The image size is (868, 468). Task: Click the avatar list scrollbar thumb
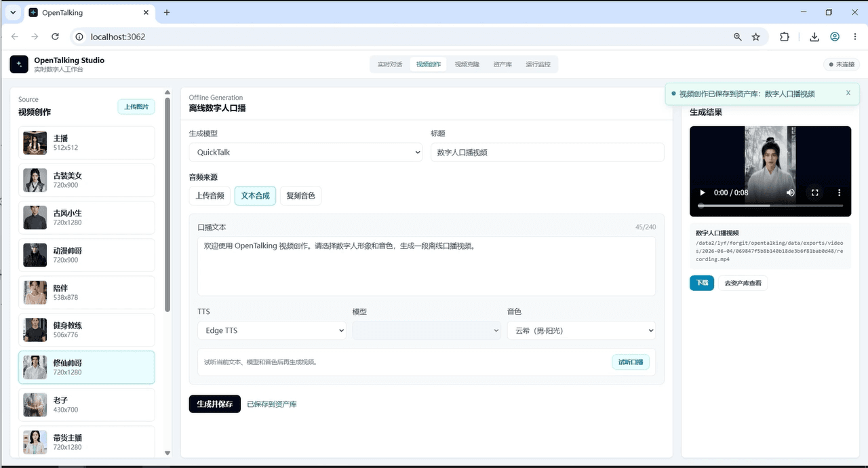167,205
